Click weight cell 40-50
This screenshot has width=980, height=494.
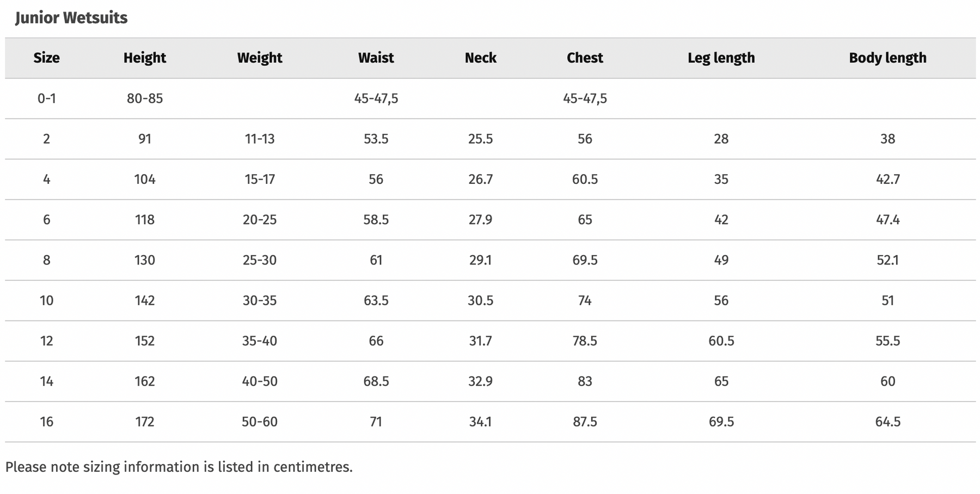(x=260, y=381)
